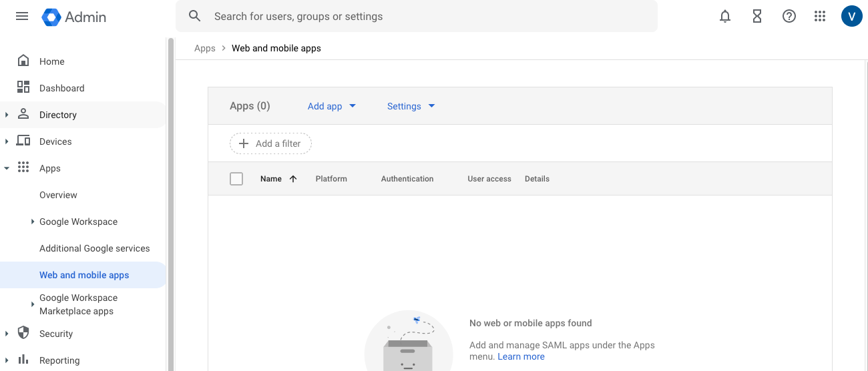Click the search magnifier icon

[x=195, y=16]
